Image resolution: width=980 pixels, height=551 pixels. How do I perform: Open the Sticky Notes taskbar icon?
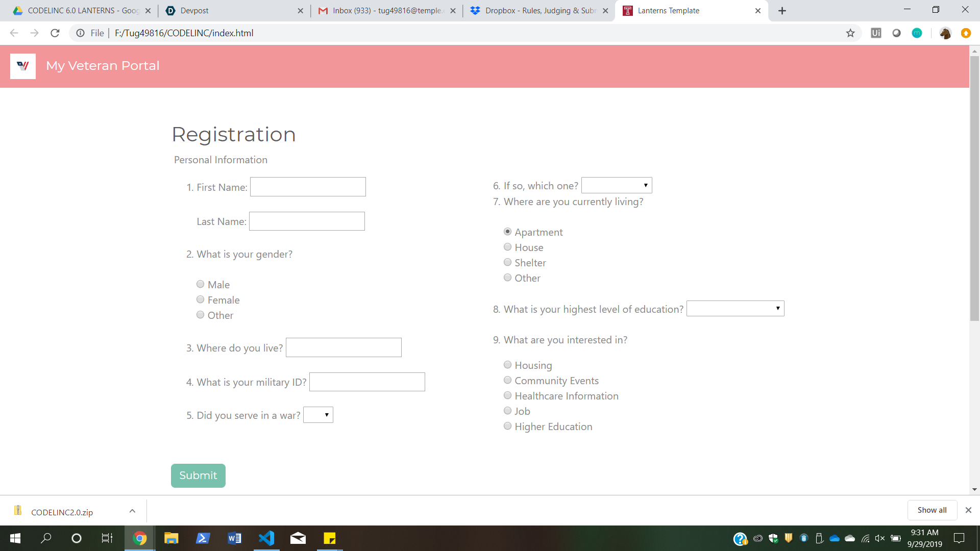[x=330, y=538]
